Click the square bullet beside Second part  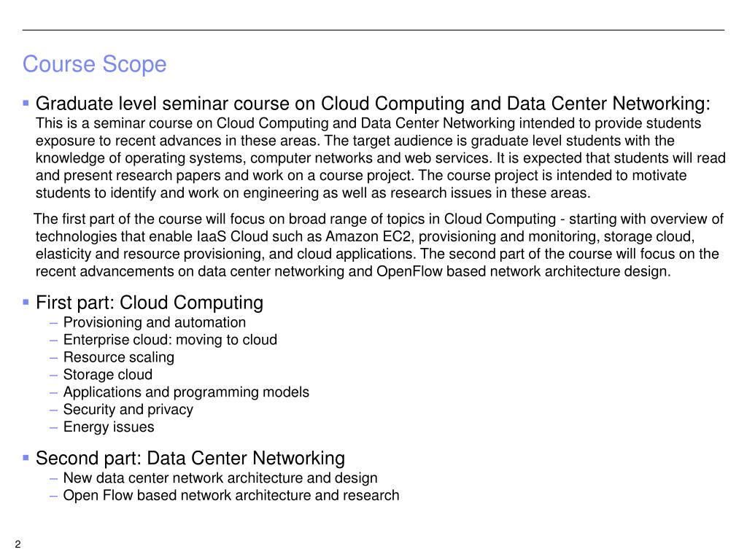tap(26, 458)
